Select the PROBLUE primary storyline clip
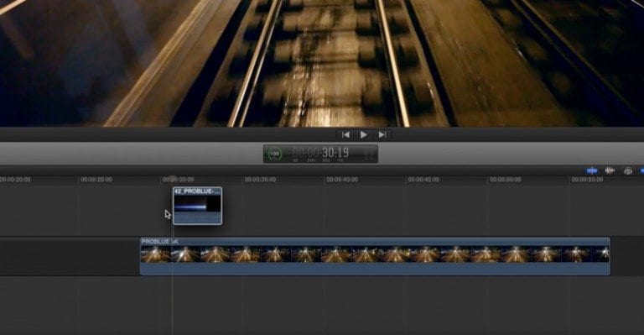Screen dimensions: 644x335 coord(375,256)
